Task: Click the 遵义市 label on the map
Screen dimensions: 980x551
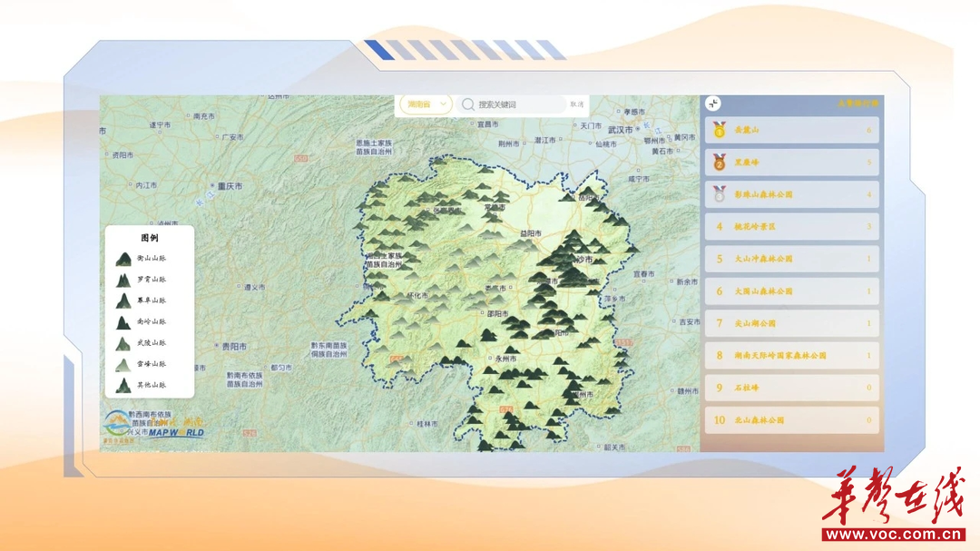Action: (x=254, y=287)
